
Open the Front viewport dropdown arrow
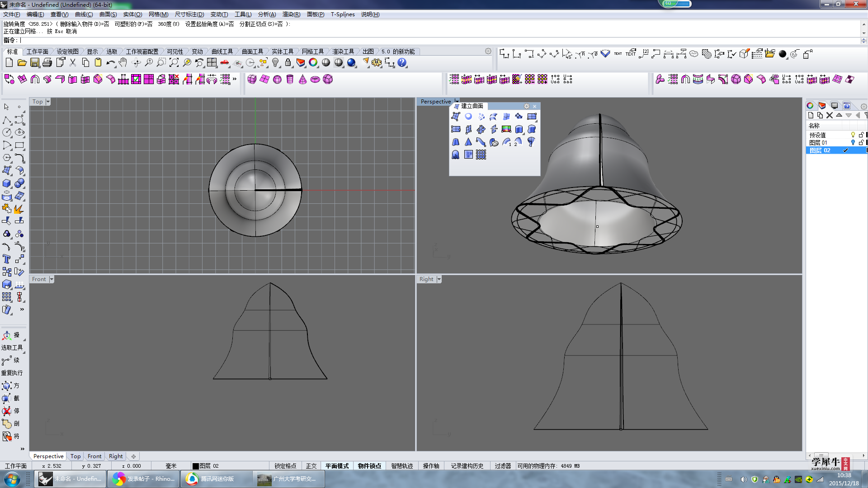52,279
